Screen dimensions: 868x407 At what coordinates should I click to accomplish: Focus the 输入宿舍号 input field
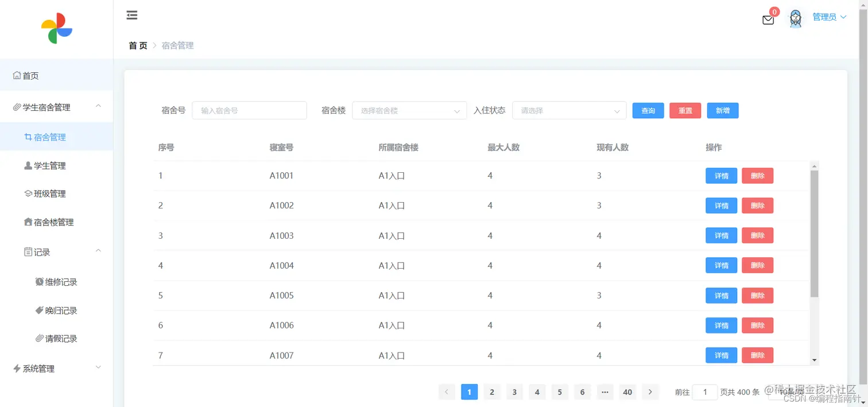pos(250,110)
